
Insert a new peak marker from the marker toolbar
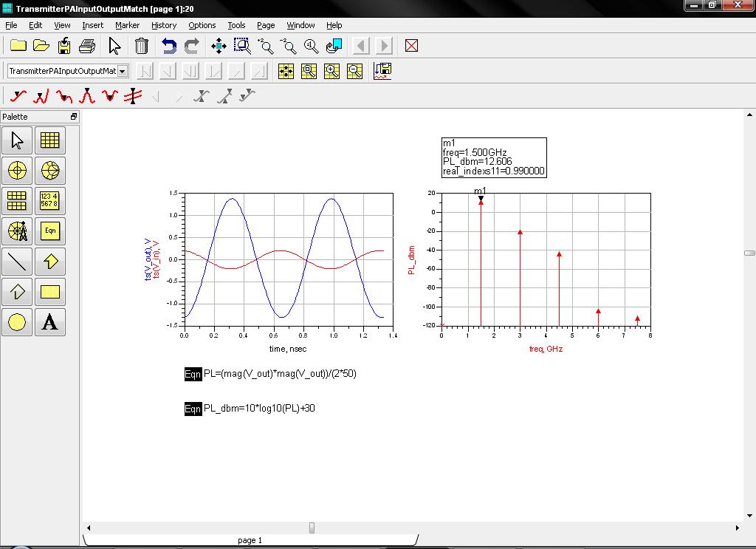point(87,96)
